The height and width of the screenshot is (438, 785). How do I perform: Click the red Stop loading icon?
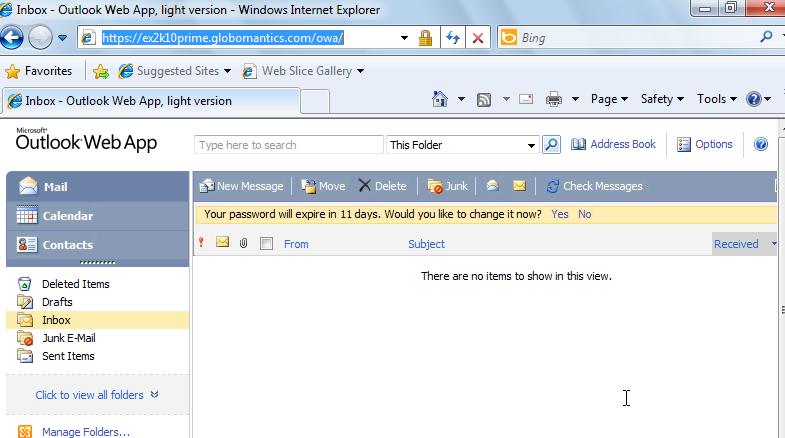tap(478, 38)
